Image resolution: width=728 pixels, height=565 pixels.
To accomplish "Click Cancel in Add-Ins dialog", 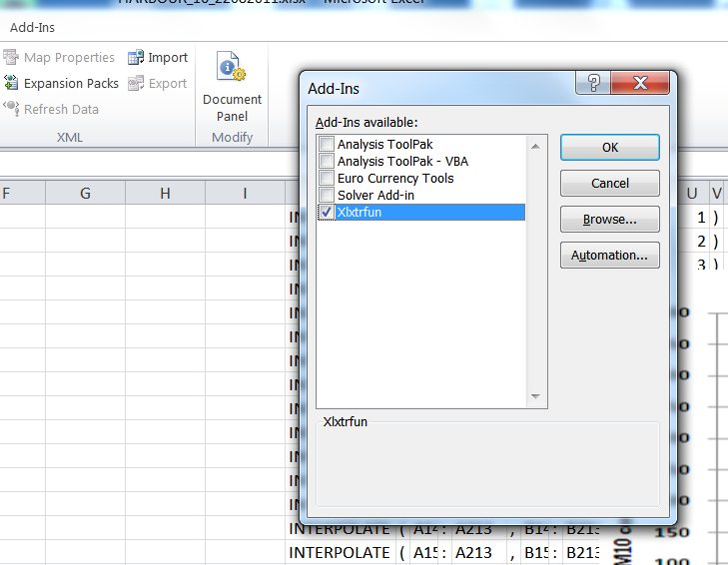I will tap(609, 183).
